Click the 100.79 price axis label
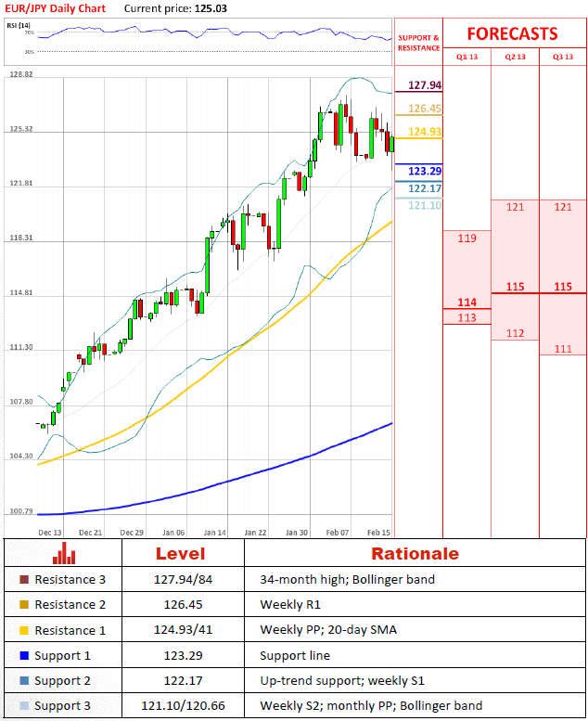Image resolution: width=588 pixels, height=721 pixels. coord(21,511)
